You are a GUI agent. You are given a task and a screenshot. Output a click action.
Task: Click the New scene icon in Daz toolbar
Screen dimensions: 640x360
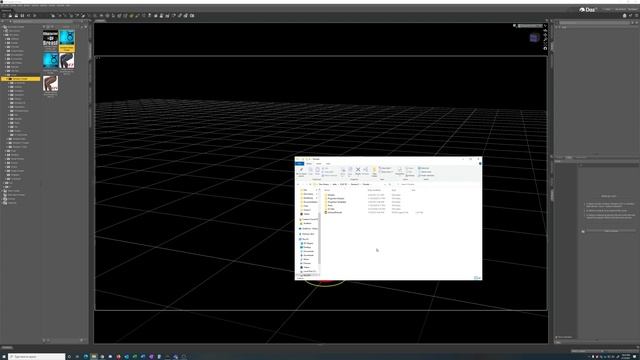point(4,16)
